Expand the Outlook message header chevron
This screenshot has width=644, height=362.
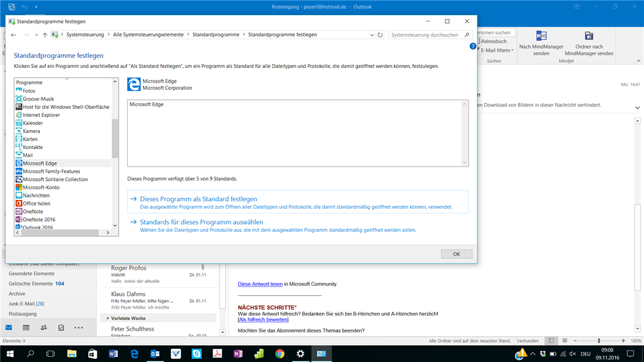pyautogui.click(x=637, y=107)
